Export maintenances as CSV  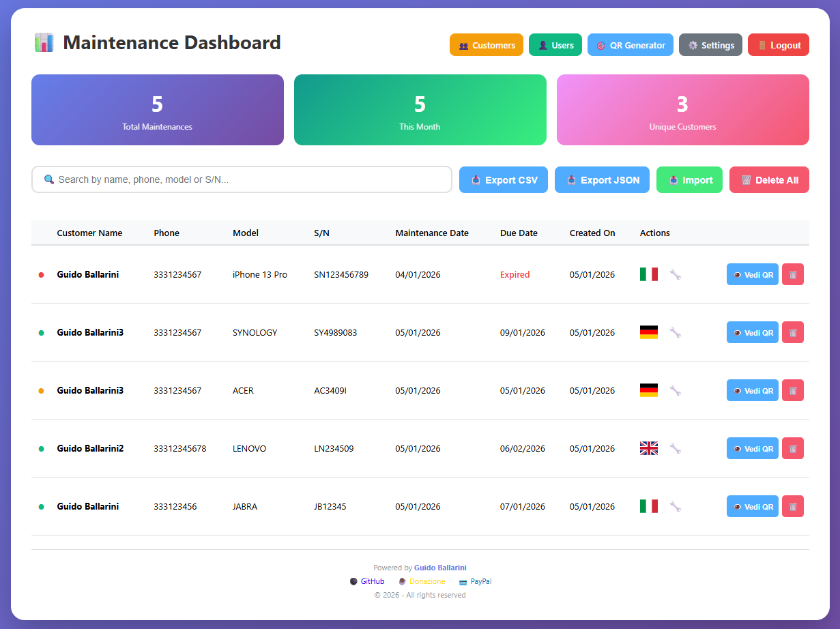click(504, 180)
